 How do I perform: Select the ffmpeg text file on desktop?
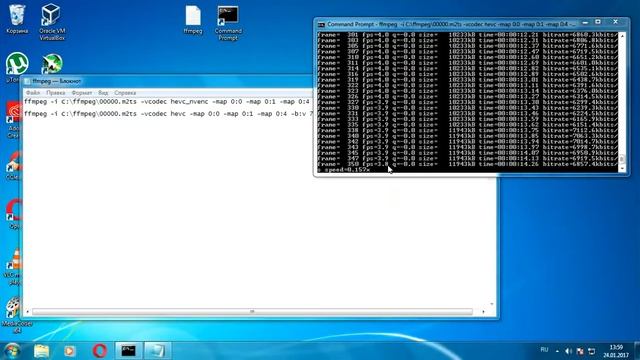point(193,19)
